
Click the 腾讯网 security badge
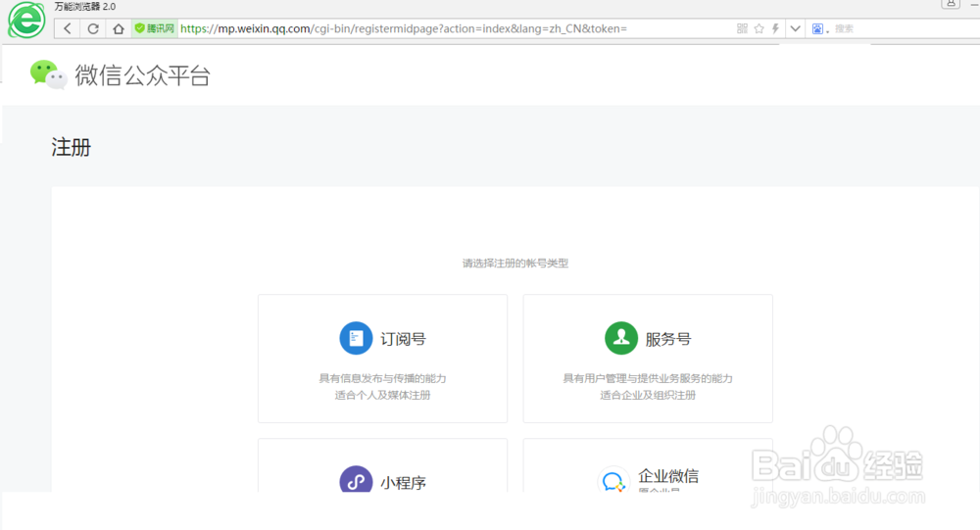(x=155, y=28)
